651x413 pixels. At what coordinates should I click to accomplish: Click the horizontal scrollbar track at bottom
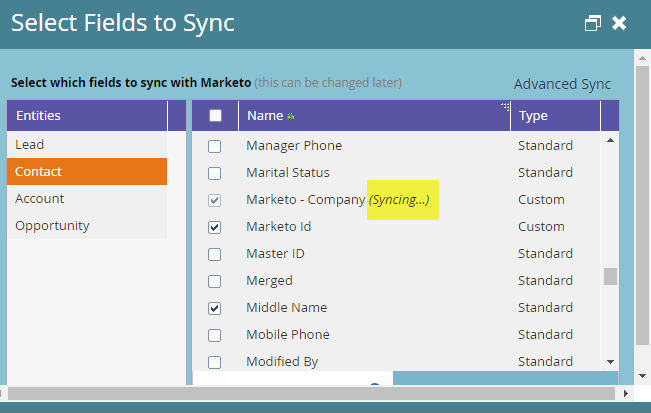pos(311,393)
